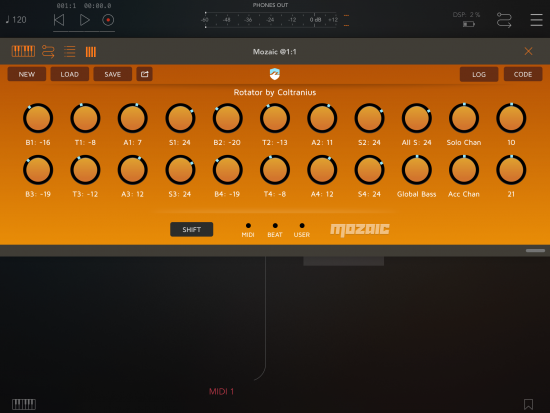Click the SAVE button

[113, 74]
